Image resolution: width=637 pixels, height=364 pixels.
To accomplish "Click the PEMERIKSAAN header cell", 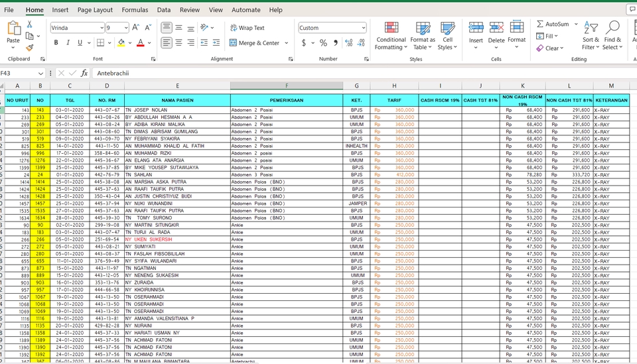I will [287, 100].
